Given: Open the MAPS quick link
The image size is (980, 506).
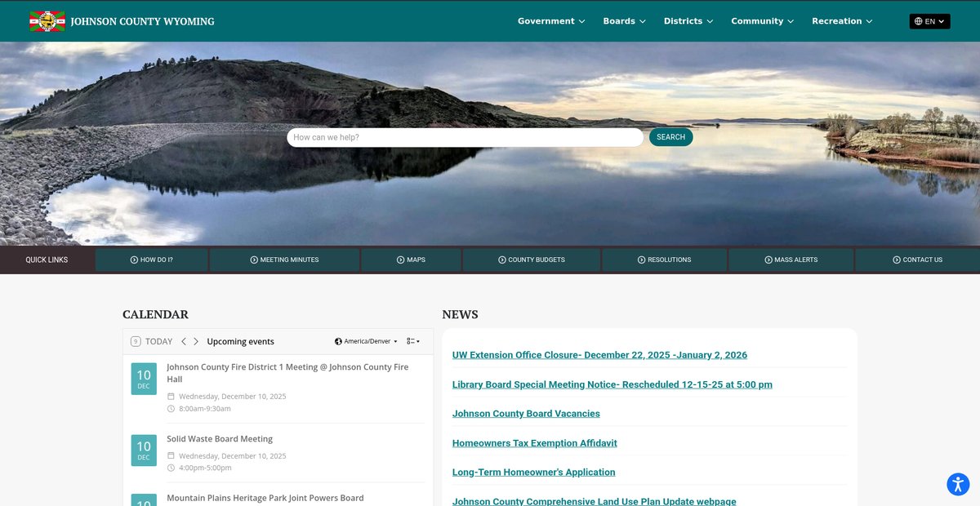Looking at the screenshot, I should click(x=411, y=260).
